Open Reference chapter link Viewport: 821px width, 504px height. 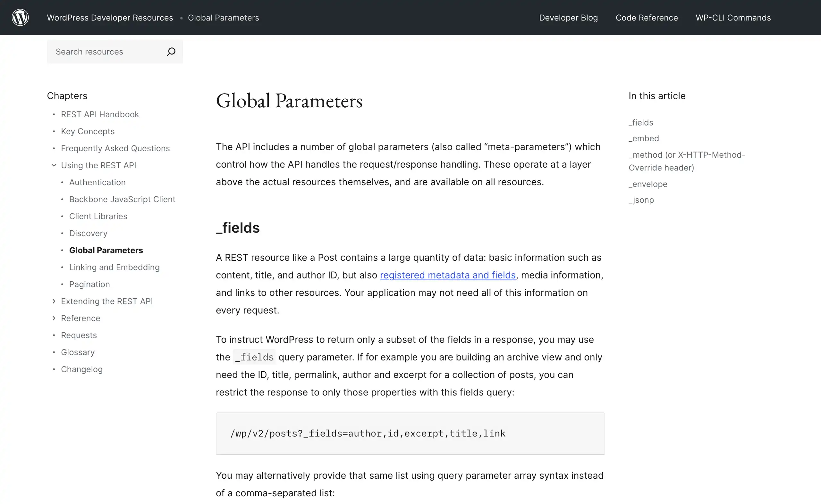pyautogui.click(x=80, y=318)
